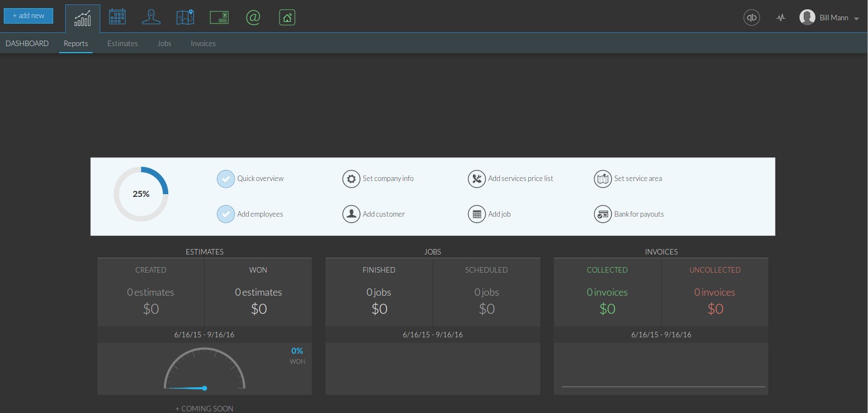This screenshot has width=868, height=413.
Task: Open the customers person icon
Action: [151, 17]
